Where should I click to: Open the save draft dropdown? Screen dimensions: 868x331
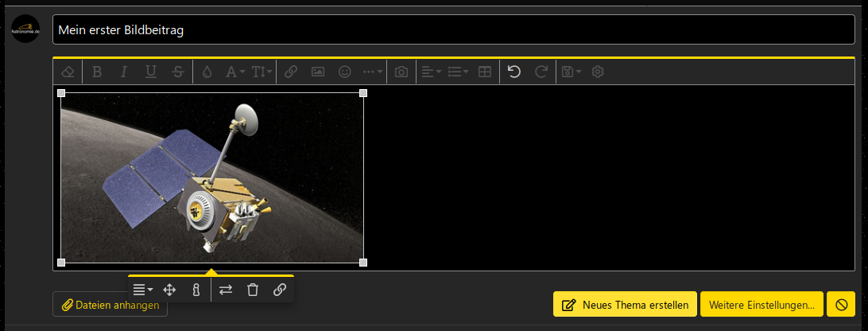pos(572,72)
